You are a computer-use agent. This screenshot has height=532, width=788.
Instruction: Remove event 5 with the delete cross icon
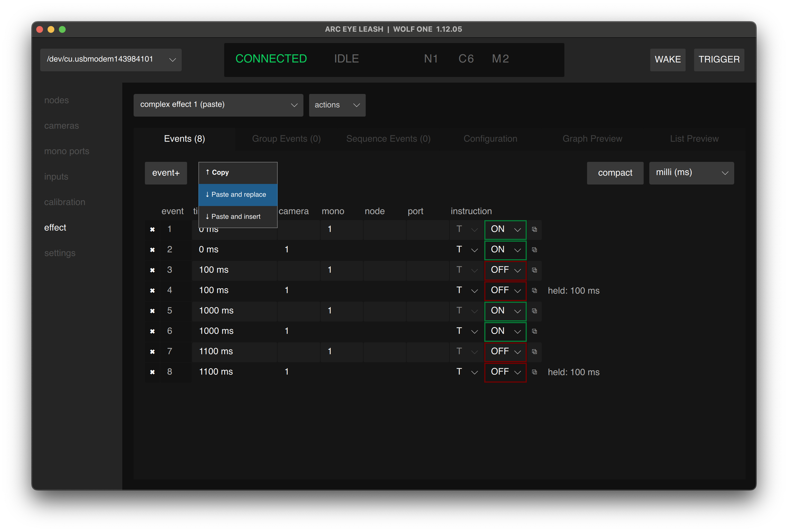coord(152,311)
